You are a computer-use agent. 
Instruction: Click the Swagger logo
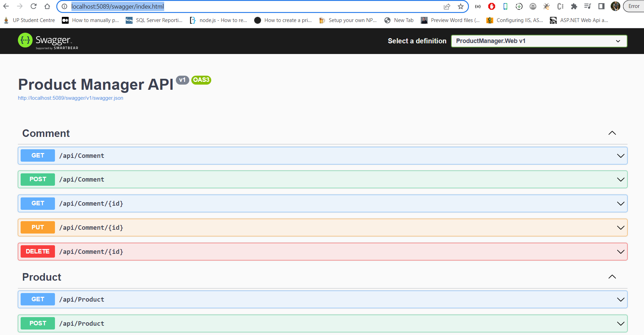[48, 41]
